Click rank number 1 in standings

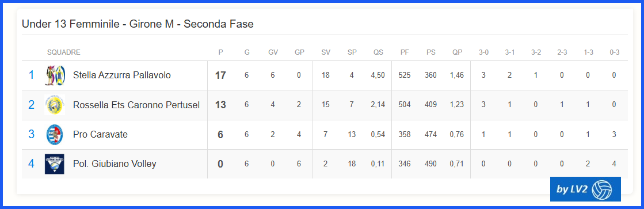click(31, 75)
